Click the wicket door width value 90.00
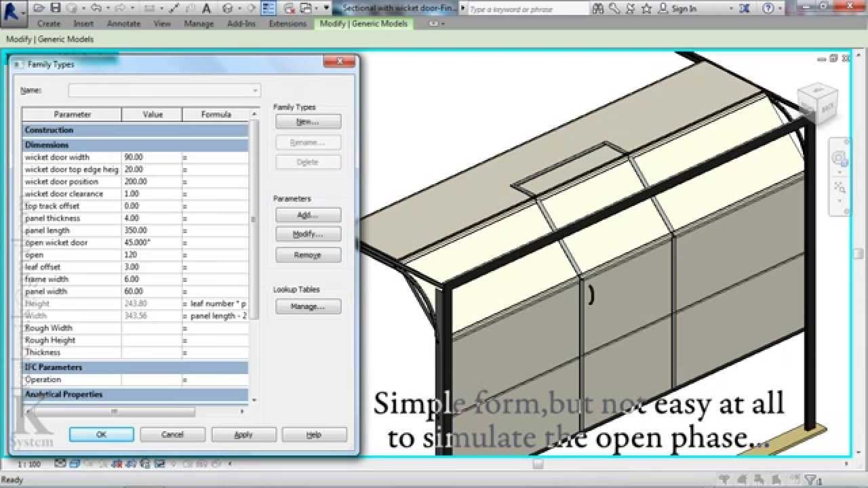 tap(152, 157)
